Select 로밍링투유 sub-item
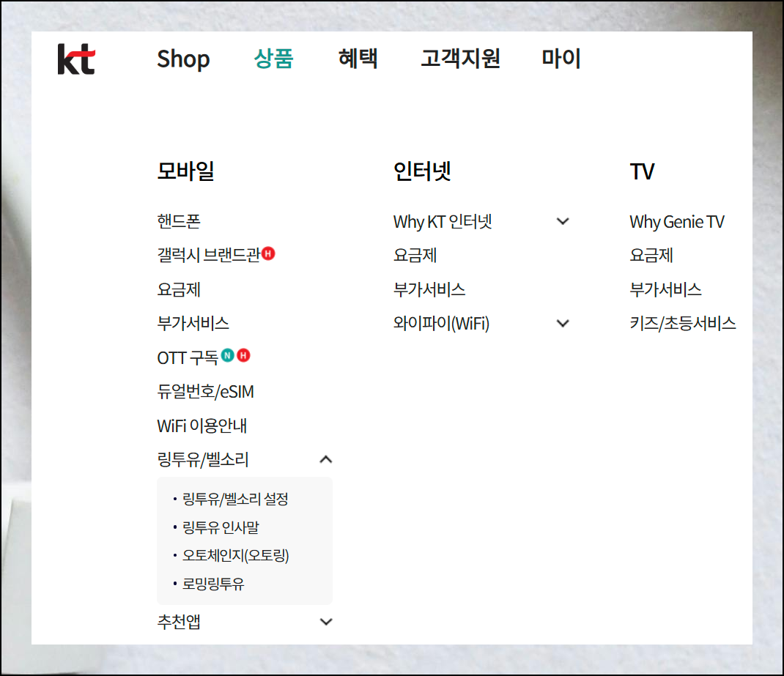Image resolution: width=784 pixels, height=676 pixels. [213, 584]
